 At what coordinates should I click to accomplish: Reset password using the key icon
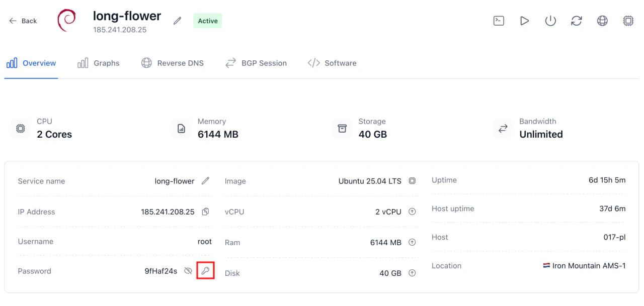point(205,271)
